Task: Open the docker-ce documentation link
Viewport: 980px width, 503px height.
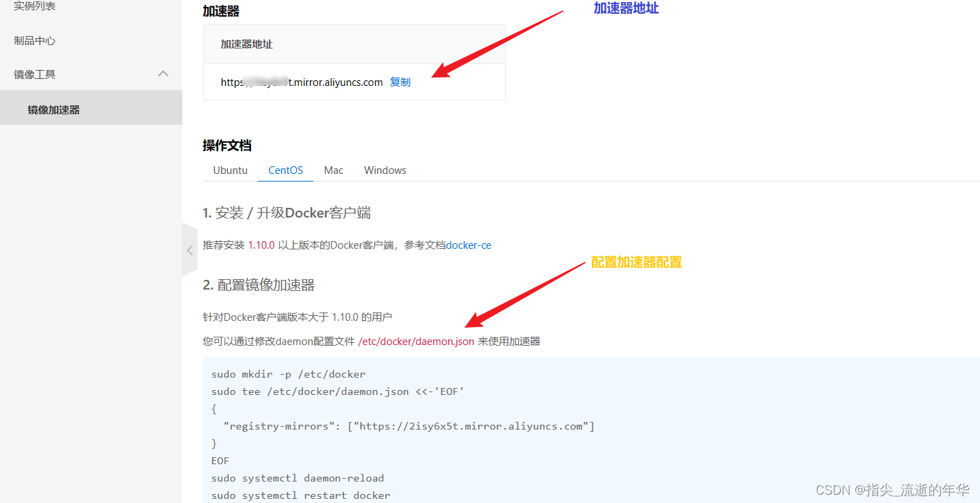Action: click(469, 245)
